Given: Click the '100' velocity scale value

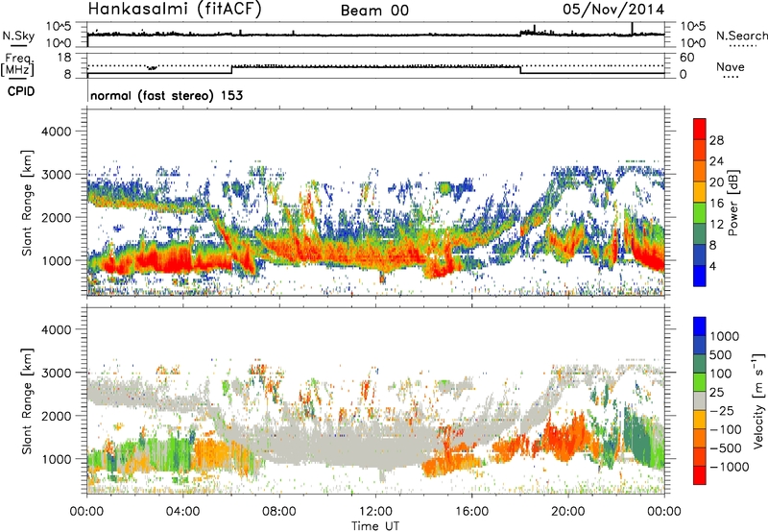Looking at the screenshot, I should click(x=721, y=374).
